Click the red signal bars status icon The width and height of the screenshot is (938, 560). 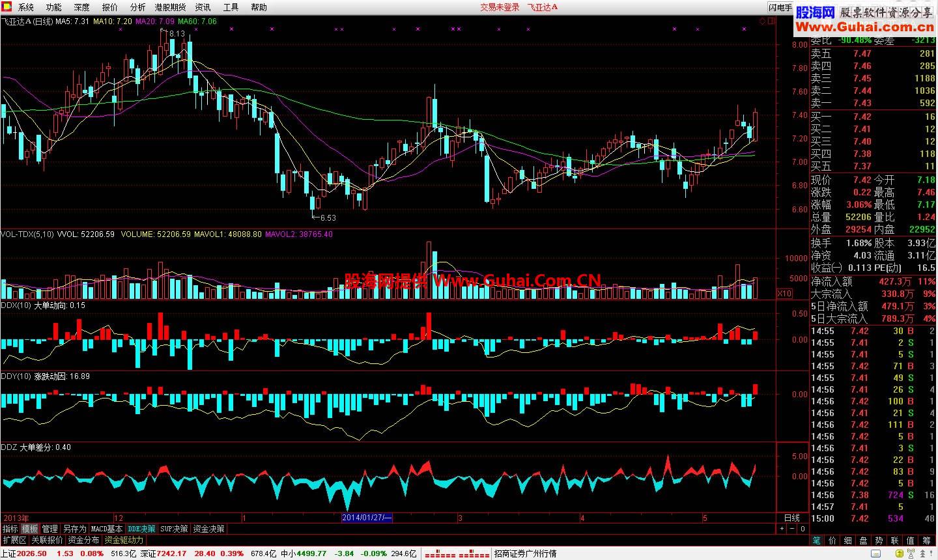pyautogui.click(x=457, y=554)
